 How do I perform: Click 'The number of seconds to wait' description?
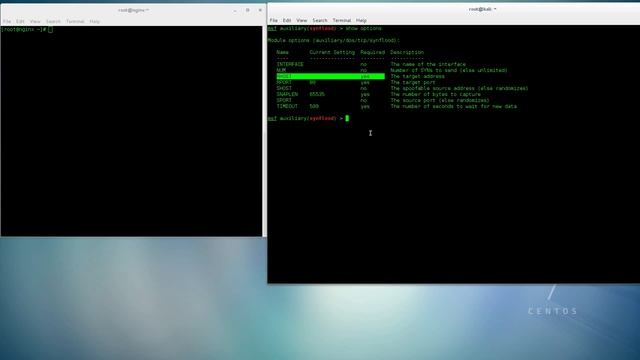tap(453, 106)
